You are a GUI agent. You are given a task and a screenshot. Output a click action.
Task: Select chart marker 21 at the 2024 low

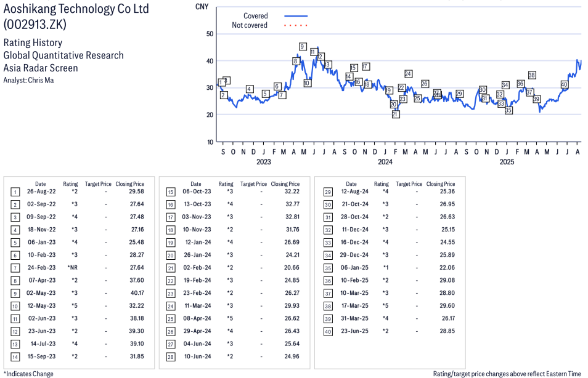[x=395, y=115]
